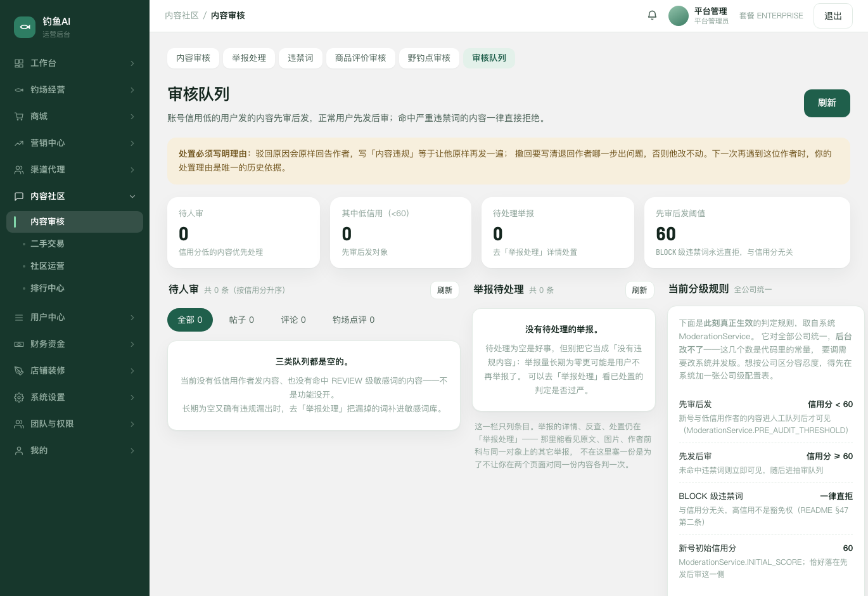Select the 审核队列 tab
Viewport: 868px width, 596px height.
489,58
